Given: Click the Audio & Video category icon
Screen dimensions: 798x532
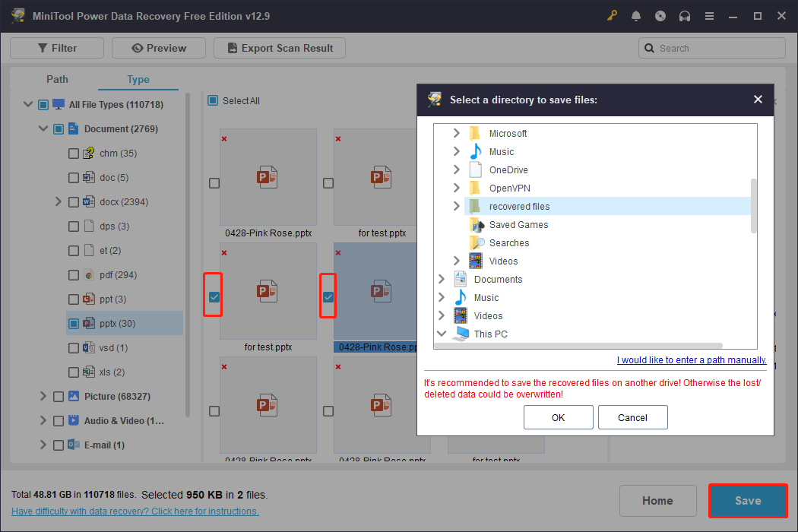Looking at the screenshot, I should point(74,420).
